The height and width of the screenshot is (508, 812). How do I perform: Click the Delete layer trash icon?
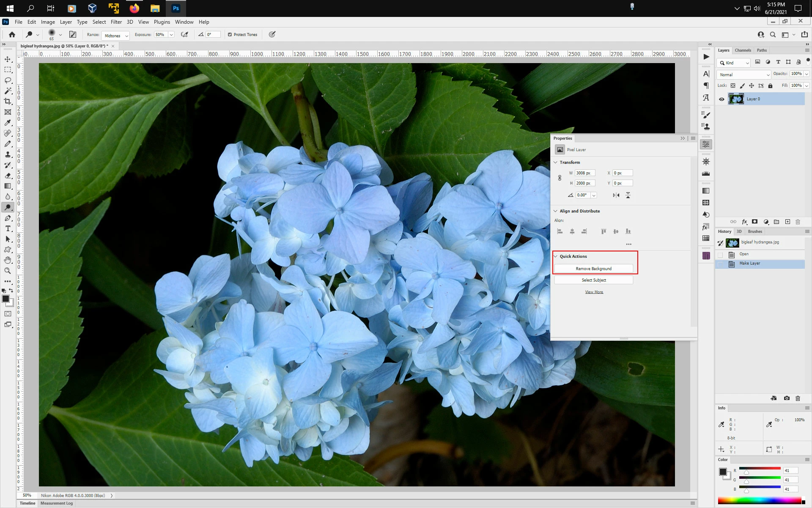pyautogui.click(x=798, y=222)
